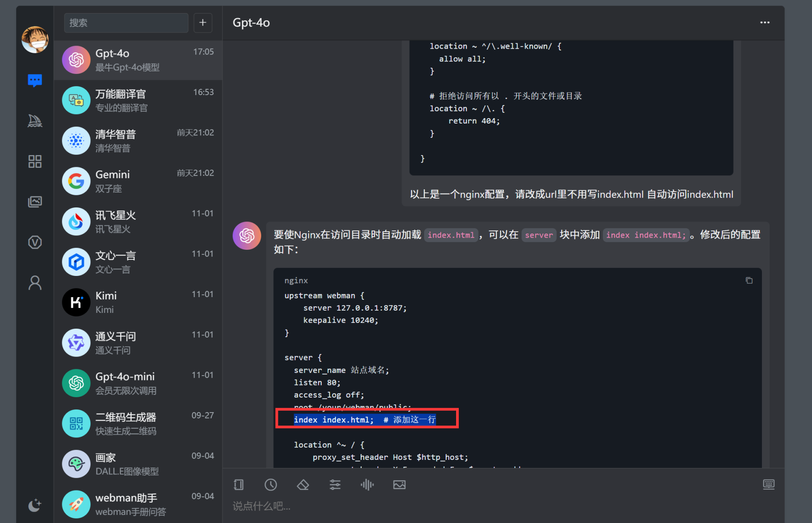Click the webman助手 rocket avatar icon
Image resolution: width=812 pixels, height=523 pixels.
click(x=76, y=504)
